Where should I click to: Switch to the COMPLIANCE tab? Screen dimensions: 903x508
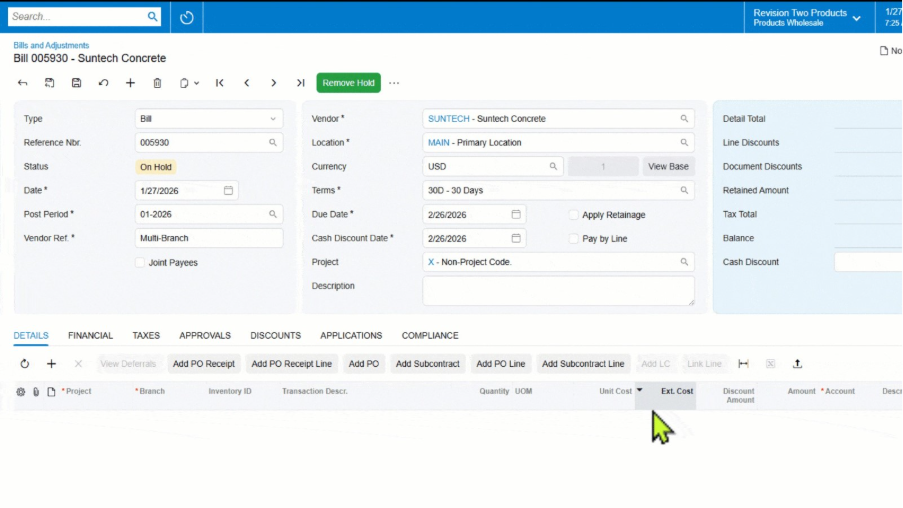pos(430,336)
